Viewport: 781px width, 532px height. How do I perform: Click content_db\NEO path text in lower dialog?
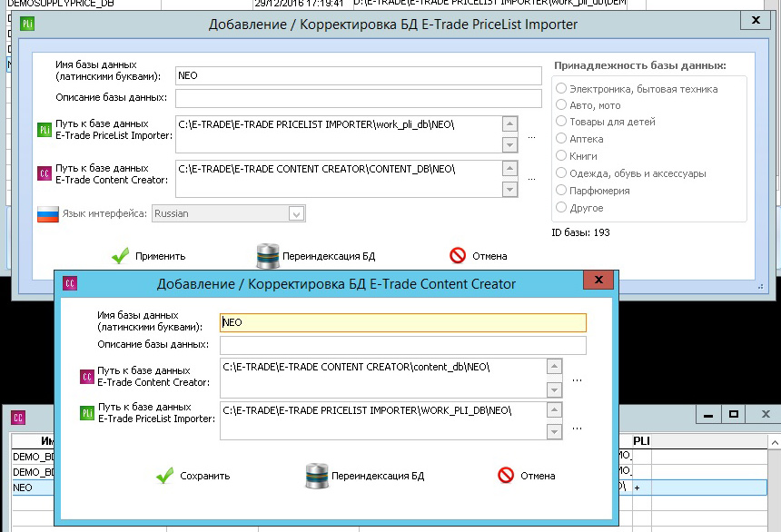[356, 367]
